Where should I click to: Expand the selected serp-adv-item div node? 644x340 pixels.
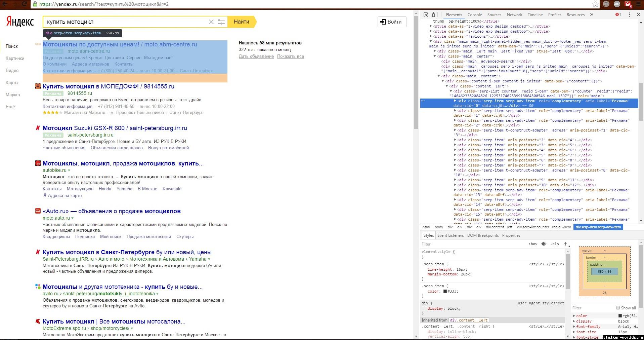[x=455, y=101]
